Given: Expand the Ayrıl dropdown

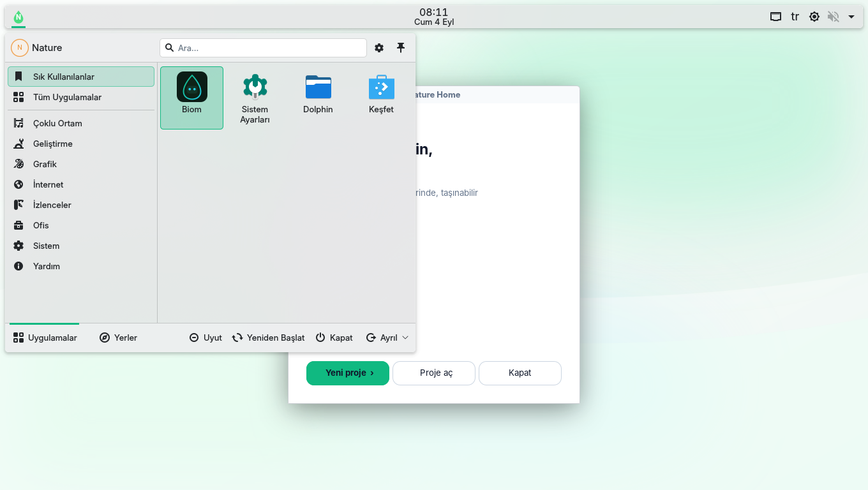Looking at the screenshot, I should tap(387, 338).
